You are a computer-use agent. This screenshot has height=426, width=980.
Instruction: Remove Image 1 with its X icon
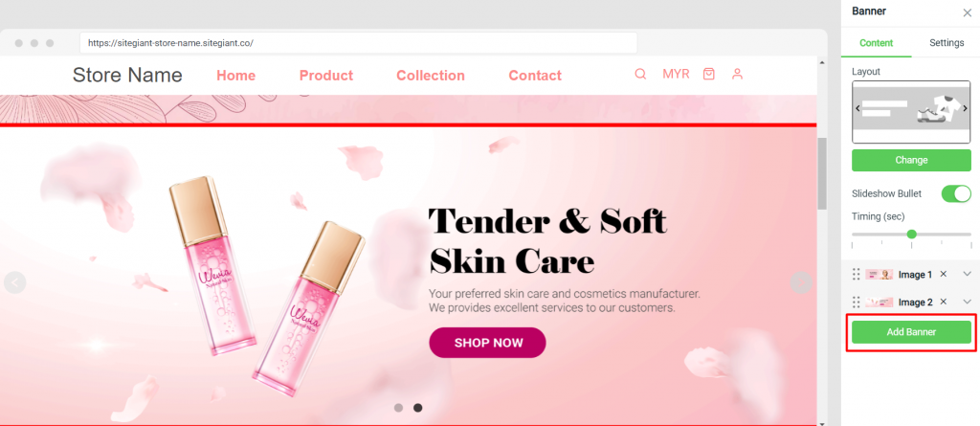(x=944, y=274)
